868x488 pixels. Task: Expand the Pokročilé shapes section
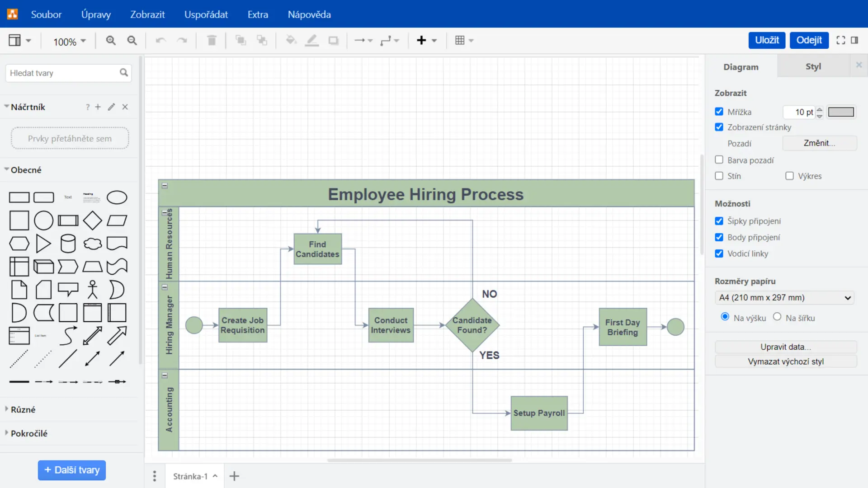coord(29,433)
